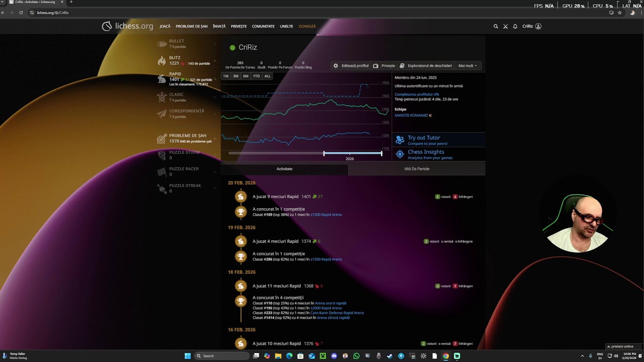The height and width of the screenshot is (362, 644).
Task: Open the Arena orară rapidă link
Action: click(331, 303)
